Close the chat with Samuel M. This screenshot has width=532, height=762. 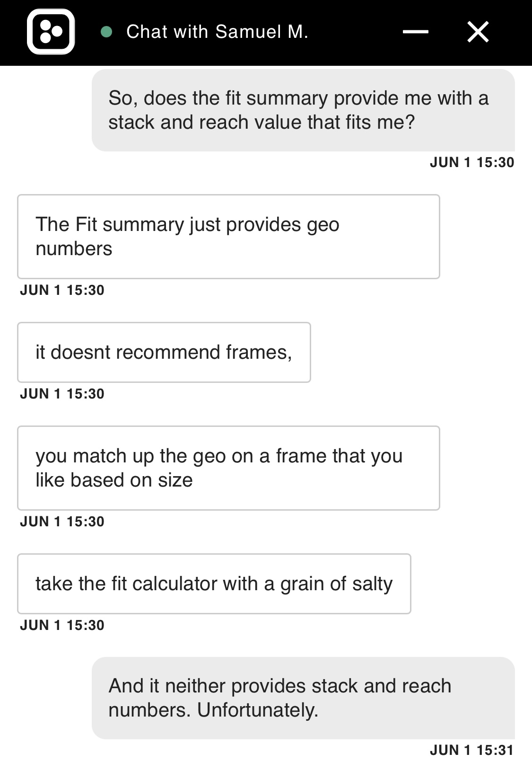coord(478,32)
